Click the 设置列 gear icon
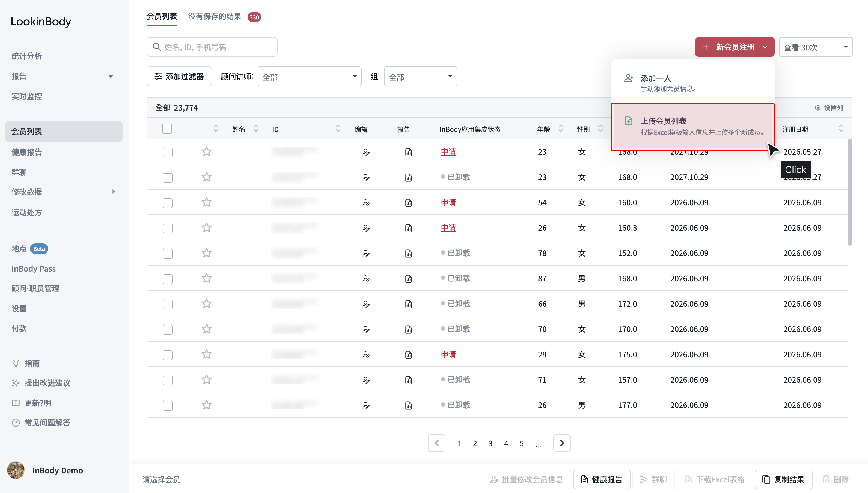 point(818,108)
